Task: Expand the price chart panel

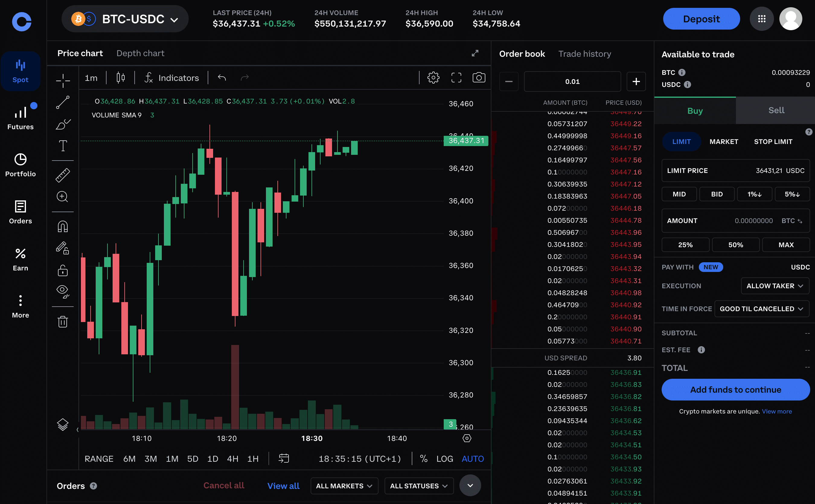Action: [x=475, y=53]
